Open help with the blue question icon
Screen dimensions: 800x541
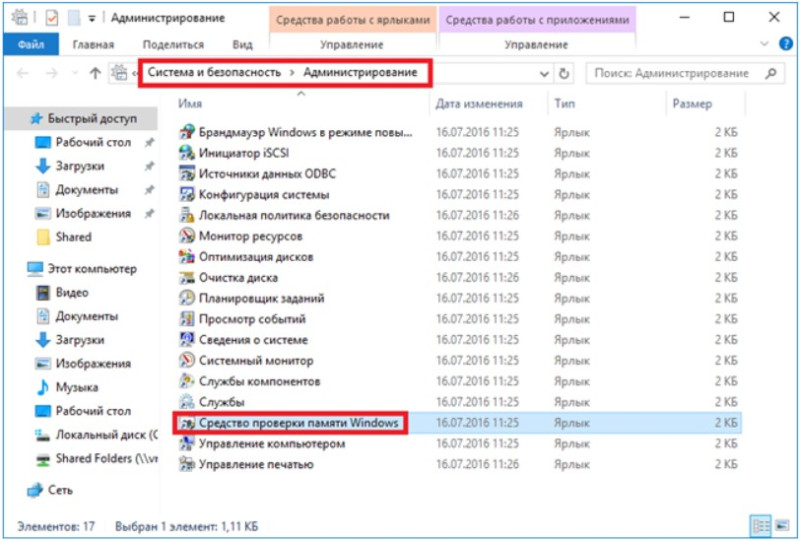pyautogui.click(x=786, y=44)
